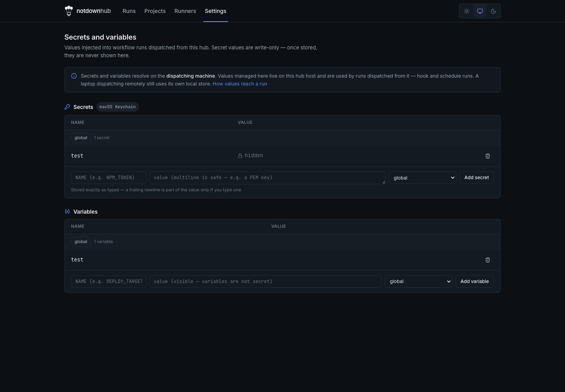Select the test secret row name
Screen dimensions: 565x392
pyautogui.click(x=77, y=156)
